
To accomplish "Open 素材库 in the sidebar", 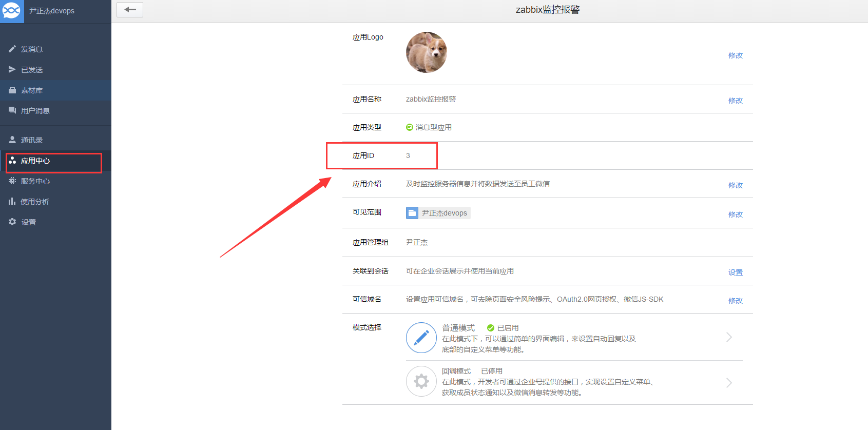I will pos(55,90).
